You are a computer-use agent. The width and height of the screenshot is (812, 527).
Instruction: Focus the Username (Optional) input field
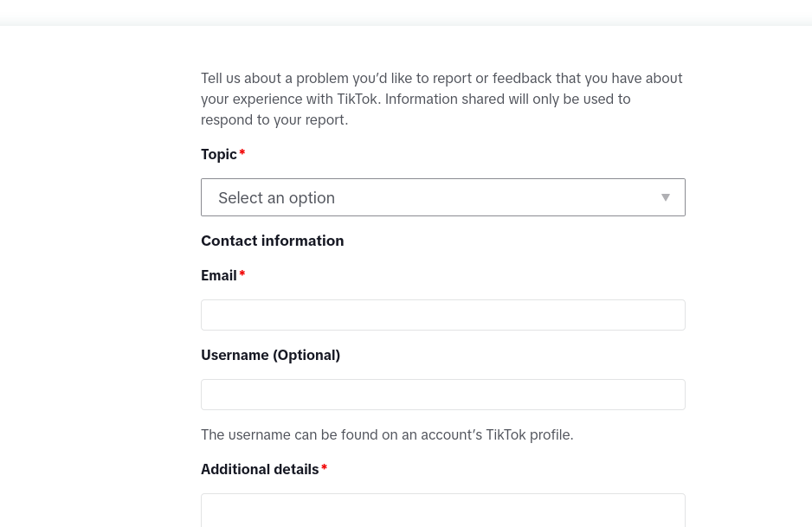click(442, 395)
